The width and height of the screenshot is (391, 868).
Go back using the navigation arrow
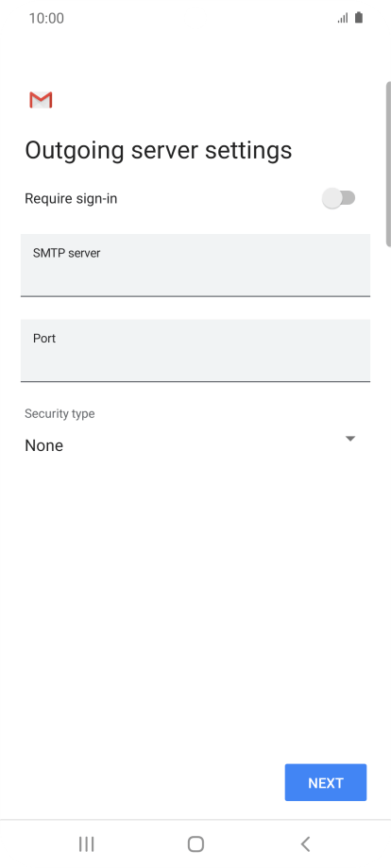click(305, 844)
